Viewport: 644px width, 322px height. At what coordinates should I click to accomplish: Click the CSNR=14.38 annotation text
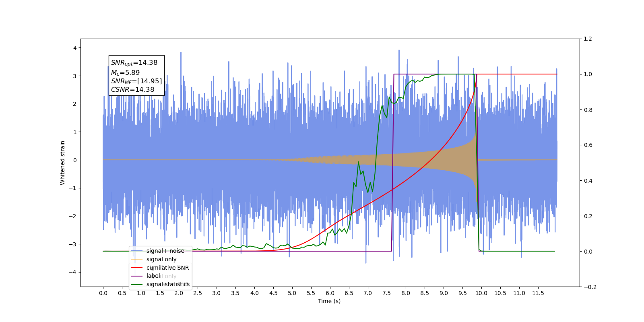click(132, 90)
